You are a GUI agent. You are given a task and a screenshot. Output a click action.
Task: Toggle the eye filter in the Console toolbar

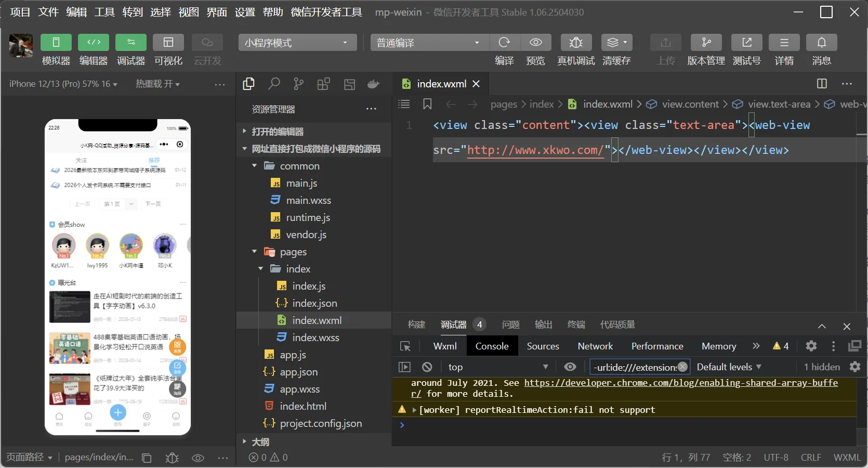point(570,367)
